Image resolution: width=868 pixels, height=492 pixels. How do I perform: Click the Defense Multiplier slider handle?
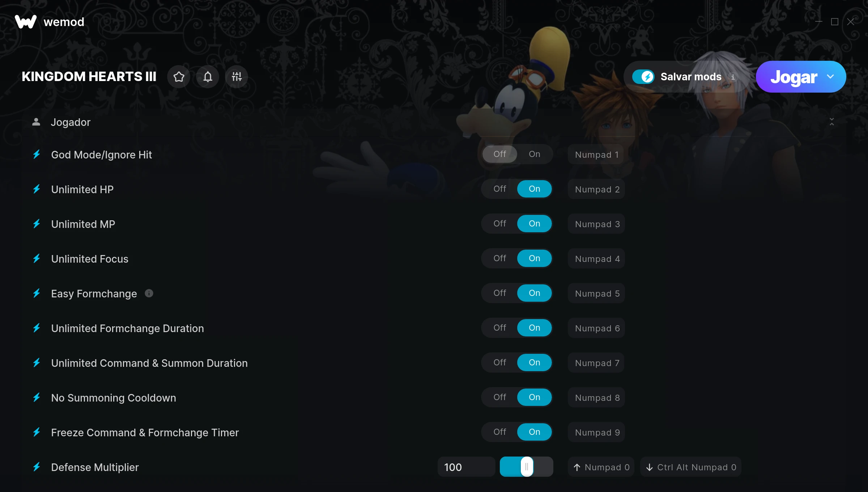click(x=527, y=467)
